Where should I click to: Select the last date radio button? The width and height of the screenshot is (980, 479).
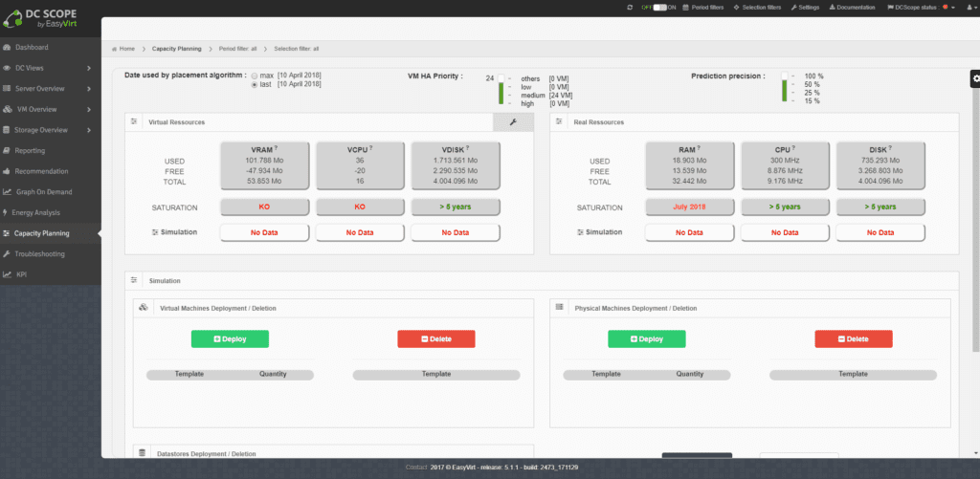click(255, 84)
